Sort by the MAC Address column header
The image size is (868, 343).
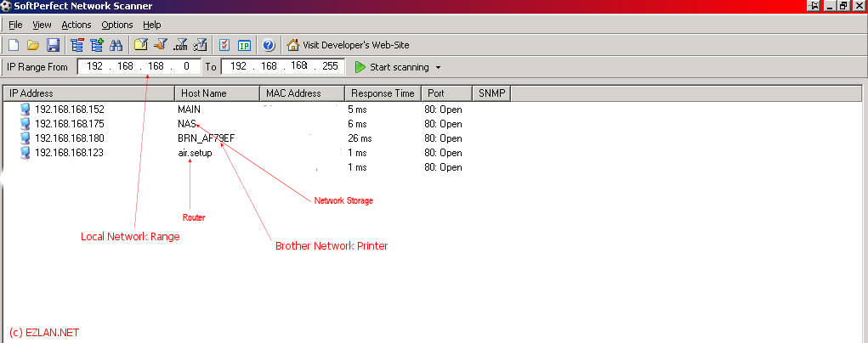click(302, 93)
